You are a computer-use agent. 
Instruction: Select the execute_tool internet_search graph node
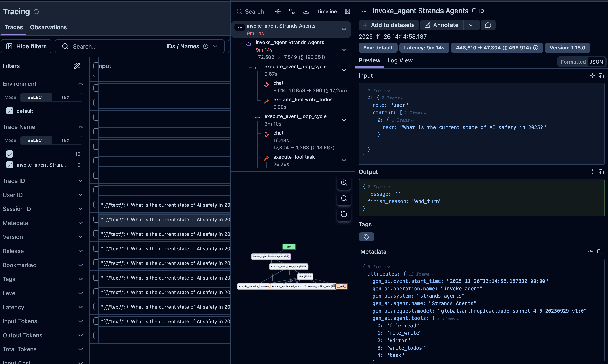click(289, 286)
